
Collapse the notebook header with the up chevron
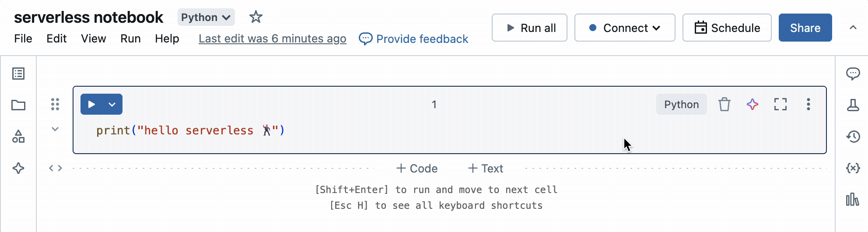tap(853, 28)
